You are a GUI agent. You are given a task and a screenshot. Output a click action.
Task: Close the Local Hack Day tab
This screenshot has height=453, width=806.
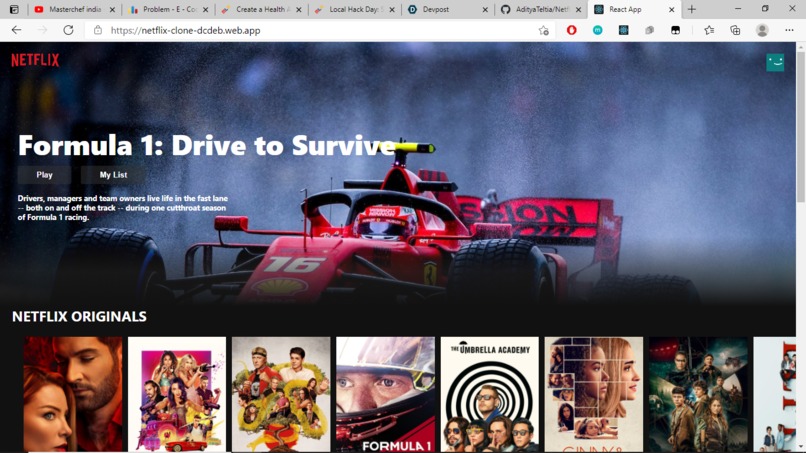392,9
